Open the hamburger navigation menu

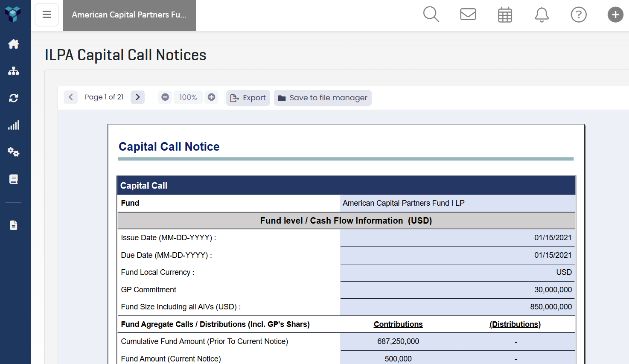[47, 14]
